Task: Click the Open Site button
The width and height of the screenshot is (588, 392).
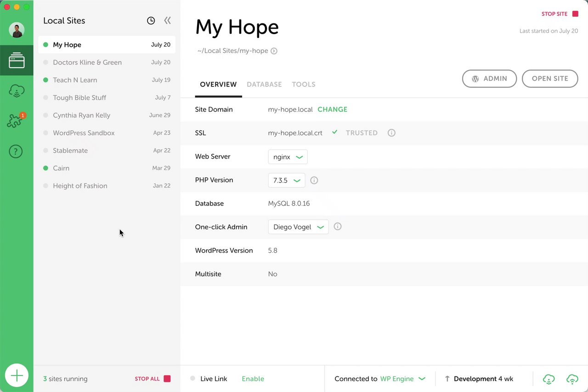Action: pos(550,79)
